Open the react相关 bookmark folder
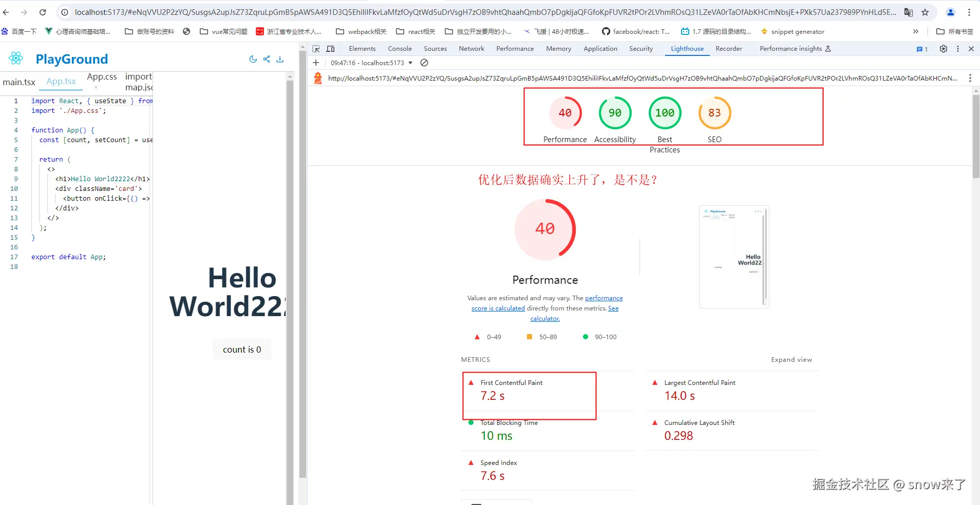This screenshot has width=980, height=505. 416,31
